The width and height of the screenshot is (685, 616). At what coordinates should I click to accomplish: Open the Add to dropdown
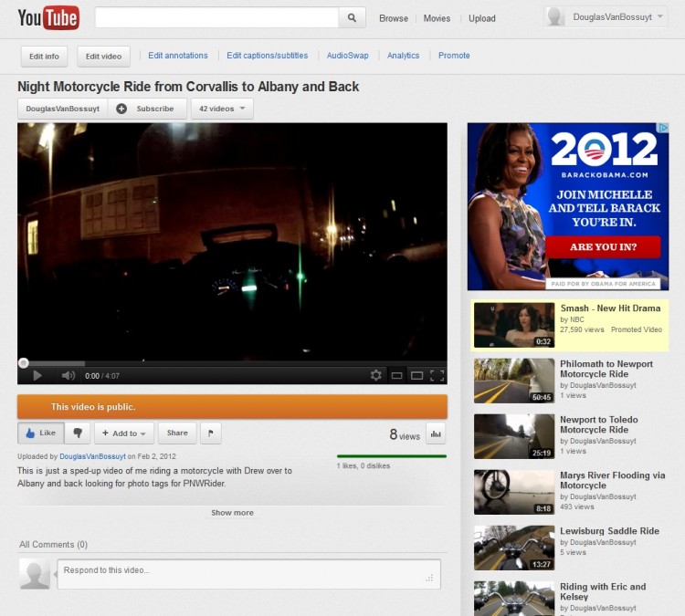[x=124, y=433]
